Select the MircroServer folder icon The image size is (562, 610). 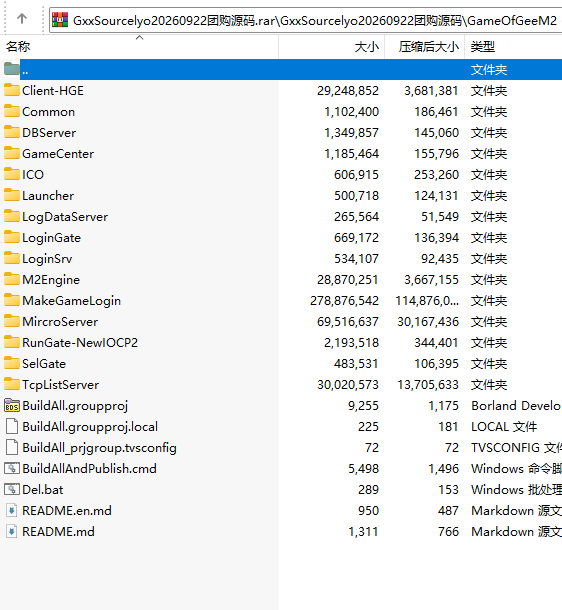click(12, 321)
